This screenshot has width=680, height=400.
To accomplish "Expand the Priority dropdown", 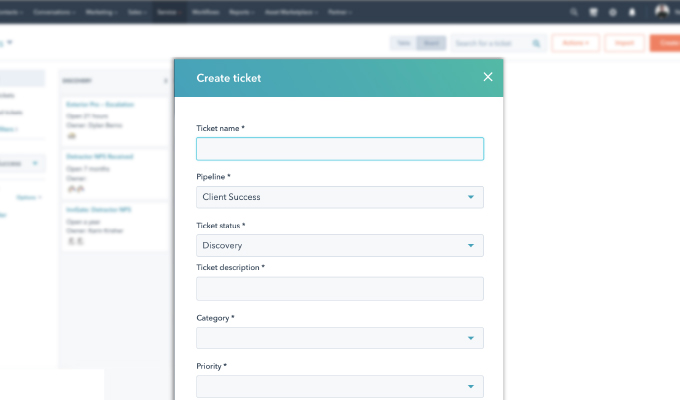I will pos(340,386).
